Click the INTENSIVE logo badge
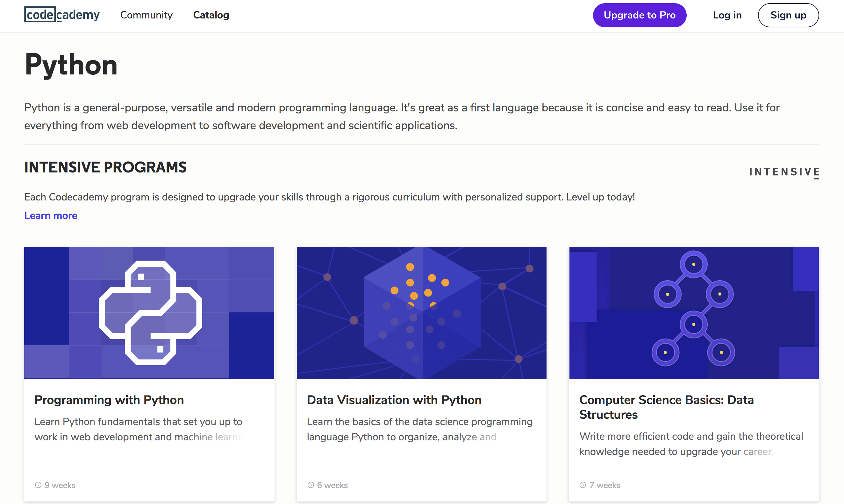 [x=784, y=172]
